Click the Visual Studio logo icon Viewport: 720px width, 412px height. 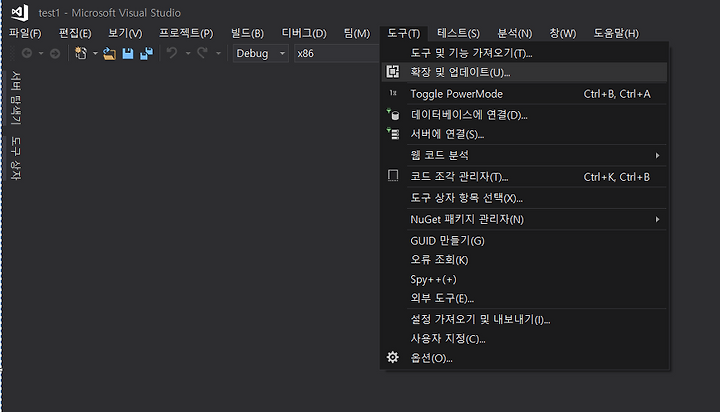click(x=20, y=12)
